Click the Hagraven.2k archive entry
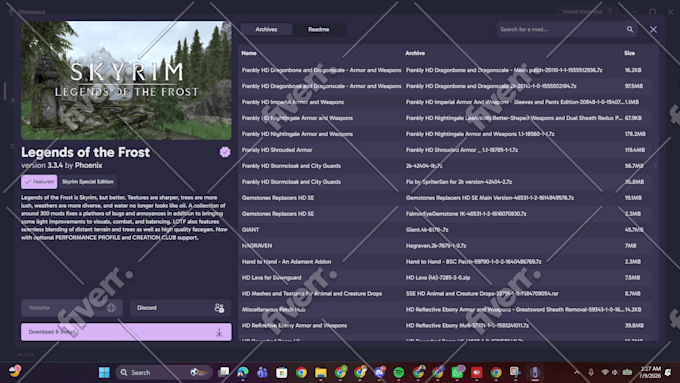Image resolution: width=680 pixels, height=383 pixels. pyautogui.click(x=436, y=246)
